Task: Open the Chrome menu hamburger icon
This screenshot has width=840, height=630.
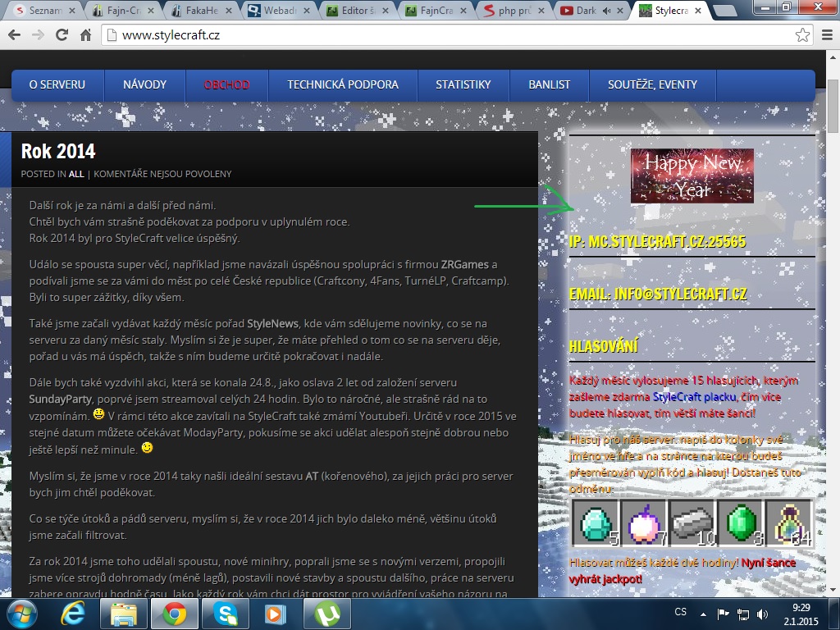Action: (x=827, y=35)
